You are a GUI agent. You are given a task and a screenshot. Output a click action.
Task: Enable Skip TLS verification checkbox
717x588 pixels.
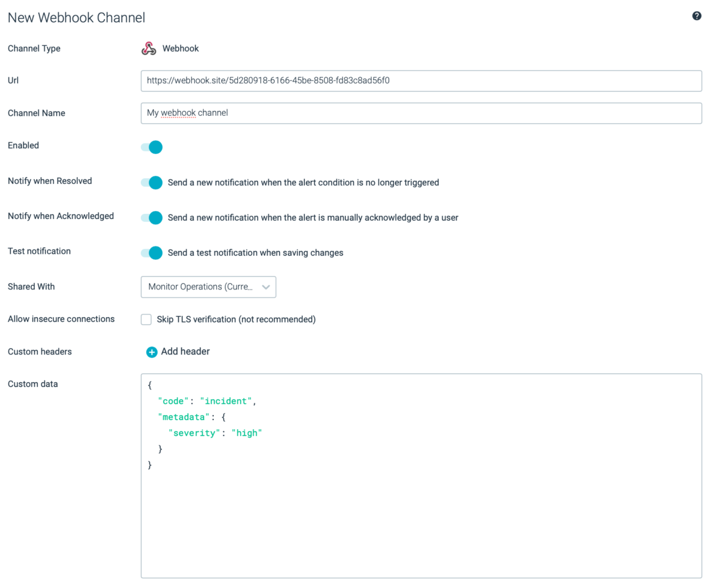click(146, 319)
